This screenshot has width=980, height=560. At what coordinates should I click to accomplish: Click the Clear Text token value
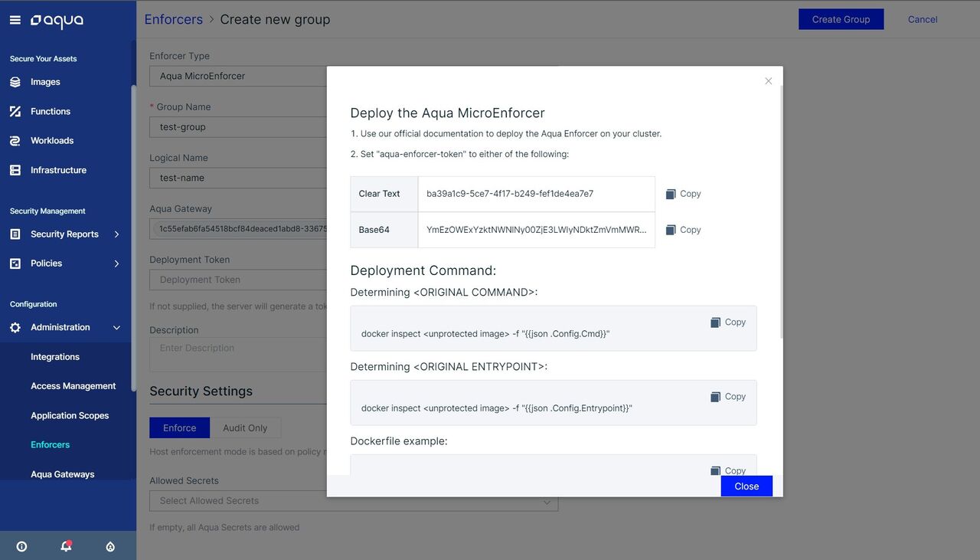(510, 194)
